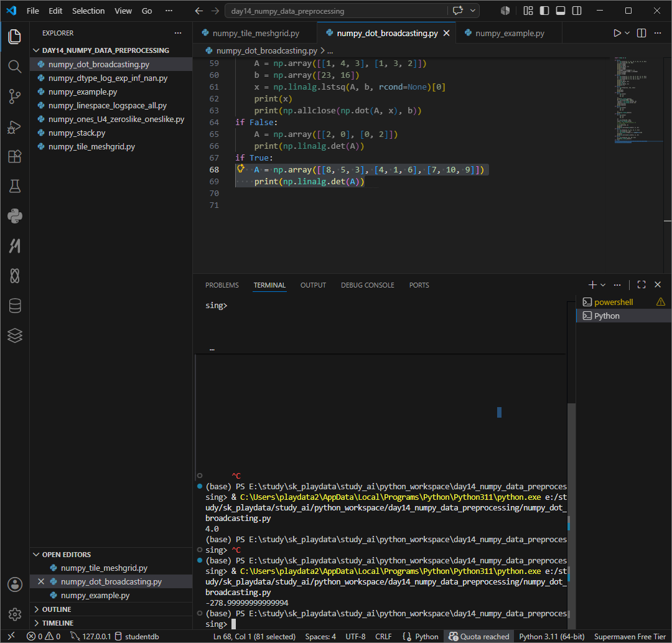This screenshot has height=643, width=672.
Task: Switch to the Problems panel tab
Action: [x=222, y=285]
